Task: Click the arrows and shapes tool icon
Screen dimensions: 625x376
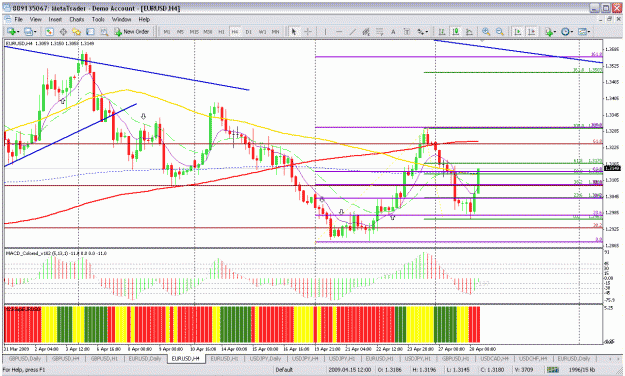Action: pos(420,31)
